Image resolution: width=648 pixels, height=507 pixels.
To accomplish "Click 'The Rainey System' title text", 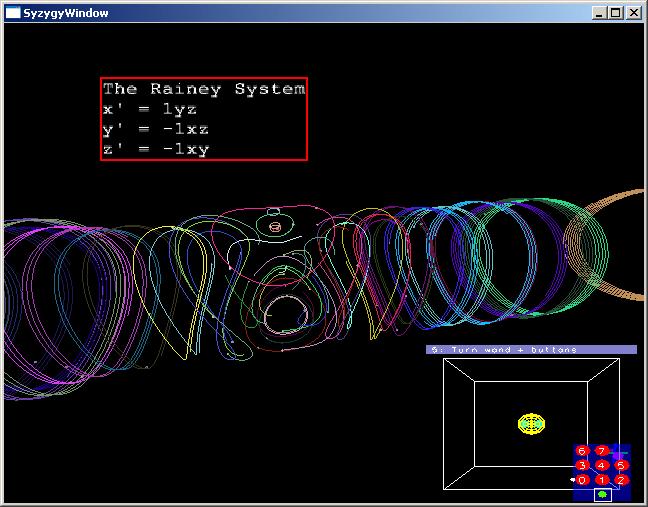I will (x=204, y=89).
